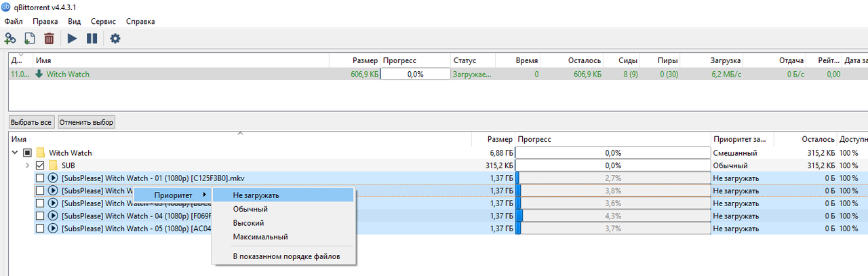The image size is (868, 276).
Task: Sort torrents by Статус column header
Action: click(x=473, y=60)
